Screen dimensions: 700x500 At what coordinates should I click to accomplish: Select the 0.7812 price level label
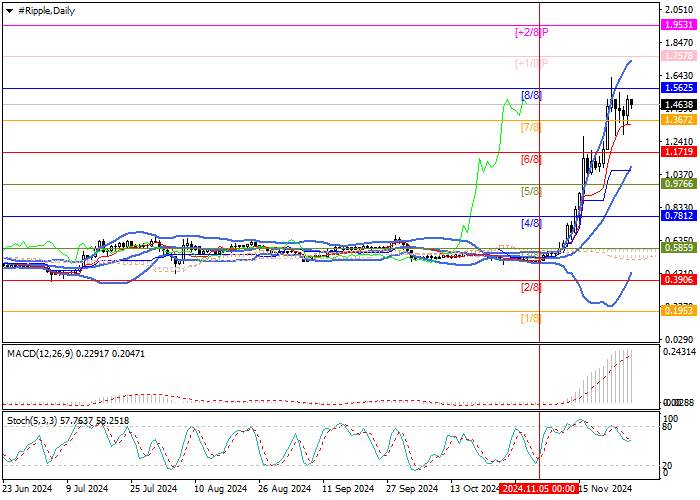tap(679, 216)
